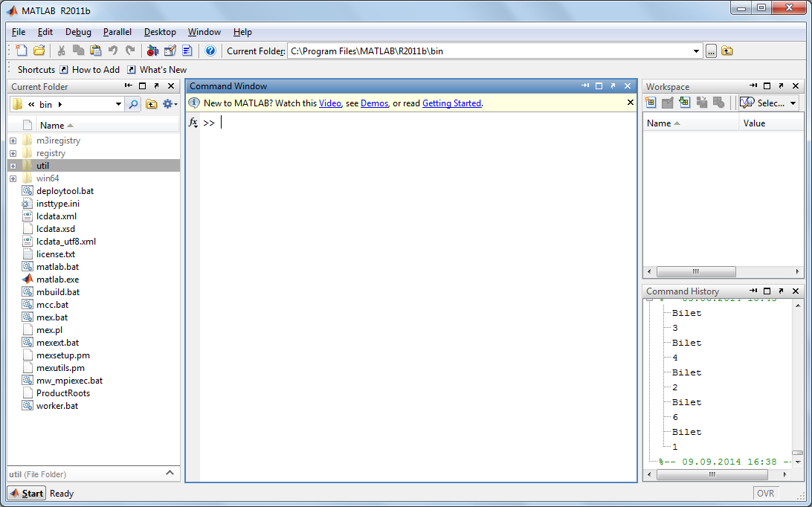Screen dimensions: 812x507
Task: Close the New to MATLAB info banner
Action: point(631,103)
